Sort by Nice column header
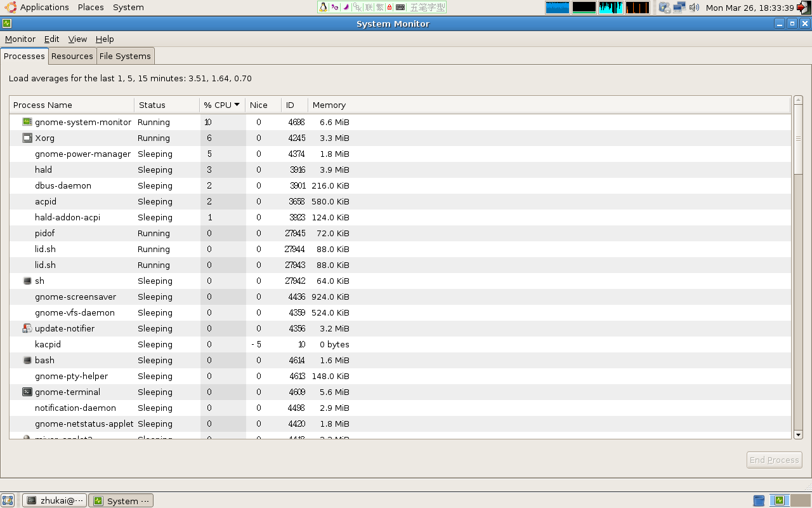 [x=263, y=105]
